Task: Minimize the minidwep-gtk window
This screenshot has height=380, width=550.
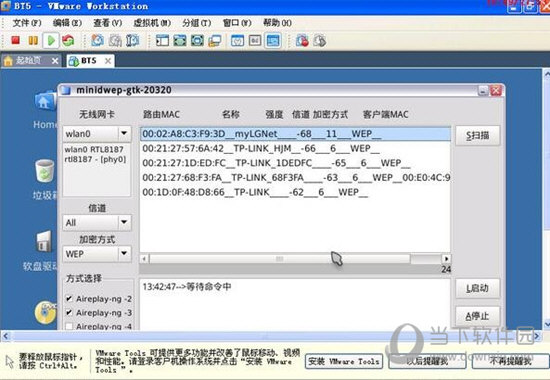Action: click(483, 91)
